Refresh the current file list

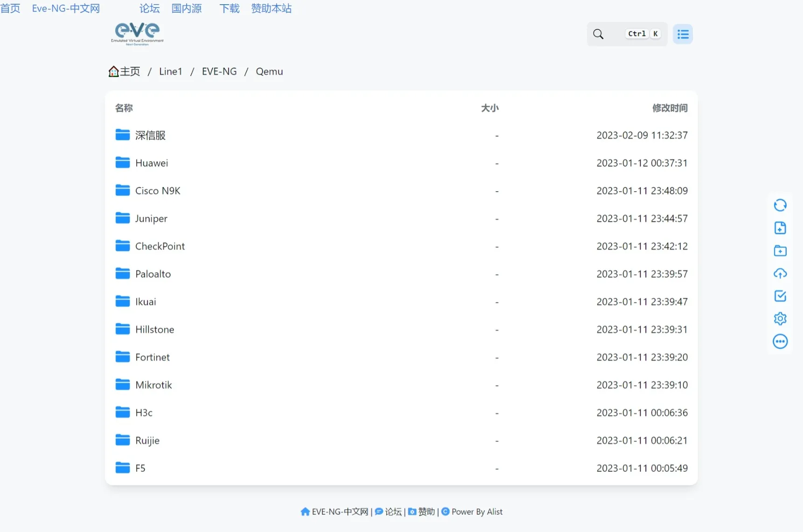(779, 205)
